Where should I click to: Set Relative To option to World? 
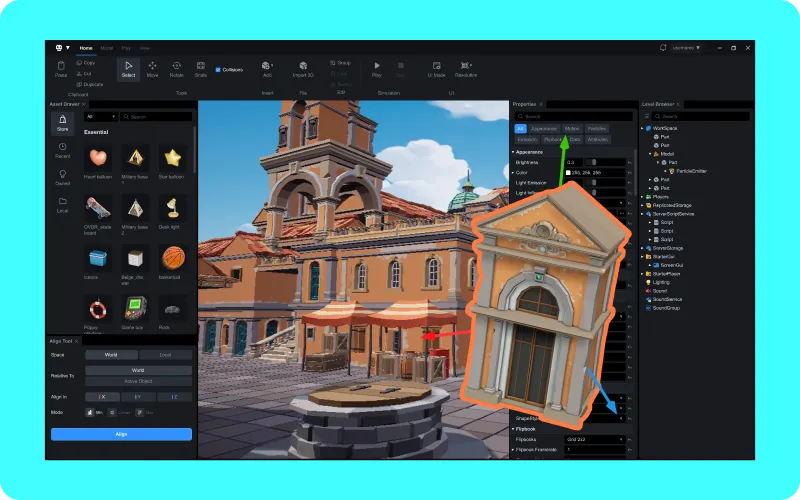[x=138, y=370]
